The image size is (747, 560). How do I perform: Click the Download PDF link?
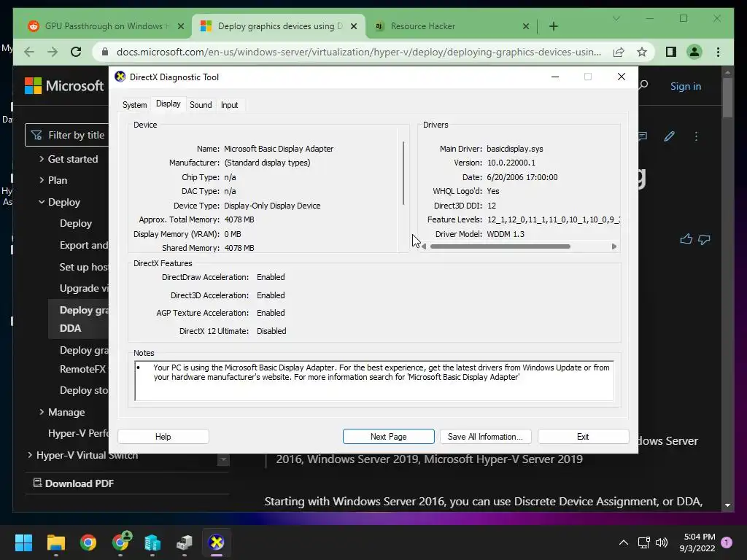pyautogui.click(x=74, y=483)
